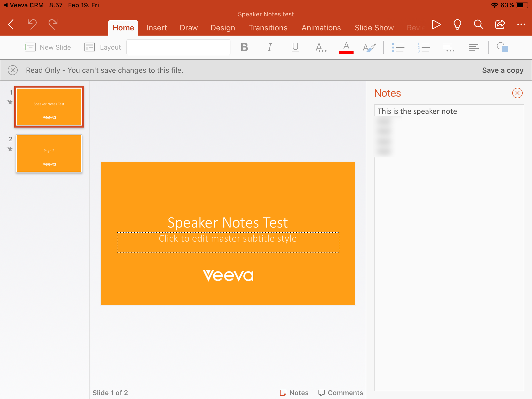Tap Save a copy button
Image resolution: width=532 pixels, height=399 pixels.
[x=502, y=70]
